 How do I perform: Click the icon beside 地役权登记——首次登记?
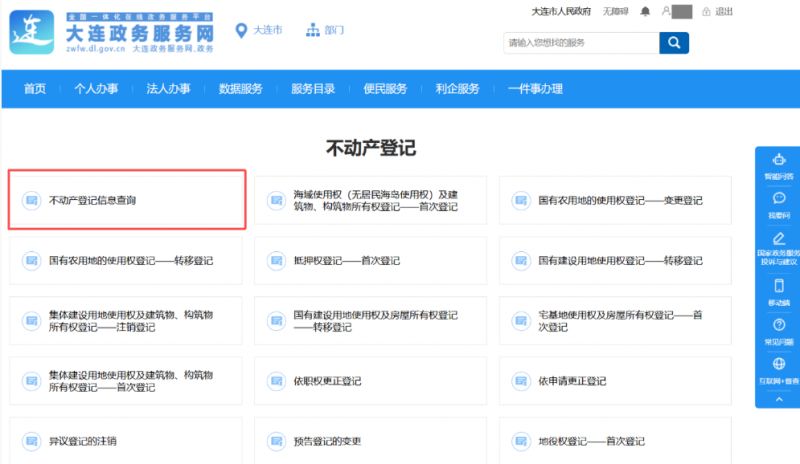pos(521,441)
